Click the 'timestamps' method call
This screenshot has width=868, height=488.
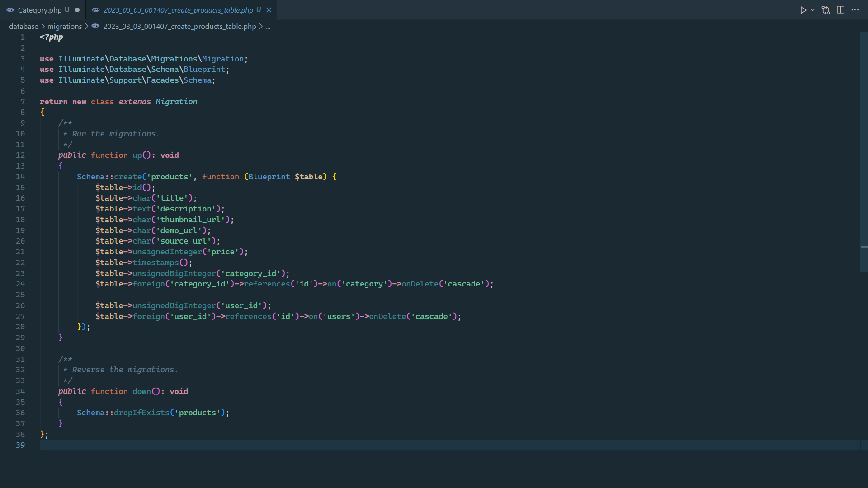coord(156,263)
